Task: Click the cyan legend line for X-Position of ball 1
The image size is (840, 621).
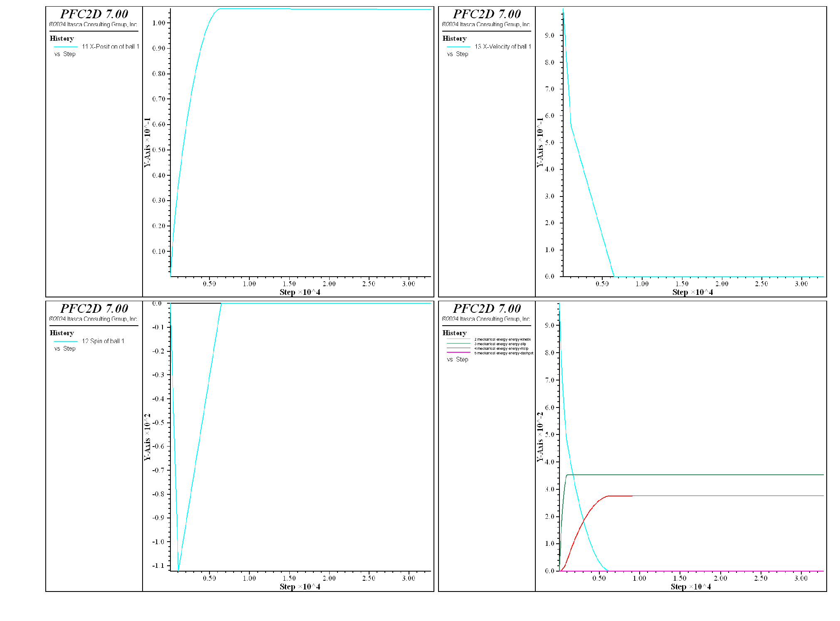Action: tap(66, 47)
